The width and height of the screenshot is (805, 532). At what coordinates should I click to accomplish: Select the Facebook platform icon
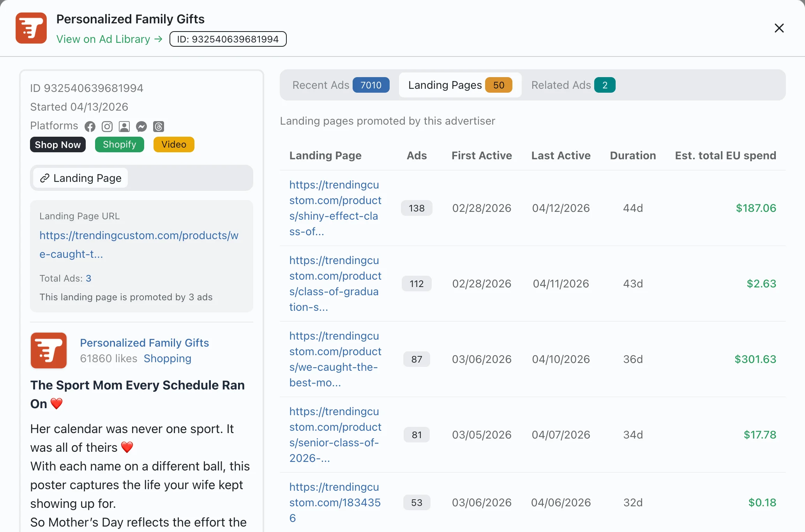(90, 126)
